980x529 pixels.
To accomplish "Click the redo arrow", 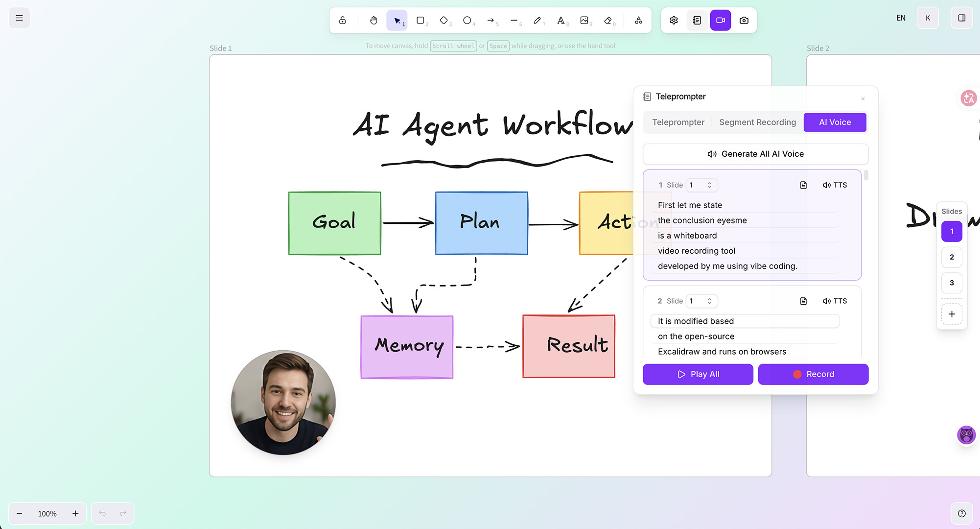I will (123, 513).
